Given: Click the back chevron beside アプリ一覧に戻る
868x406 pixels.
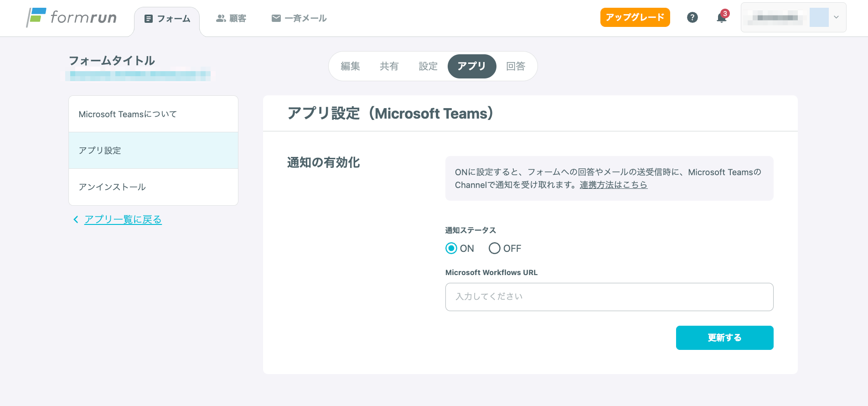Looking at the screenshot, I should 76,219.
